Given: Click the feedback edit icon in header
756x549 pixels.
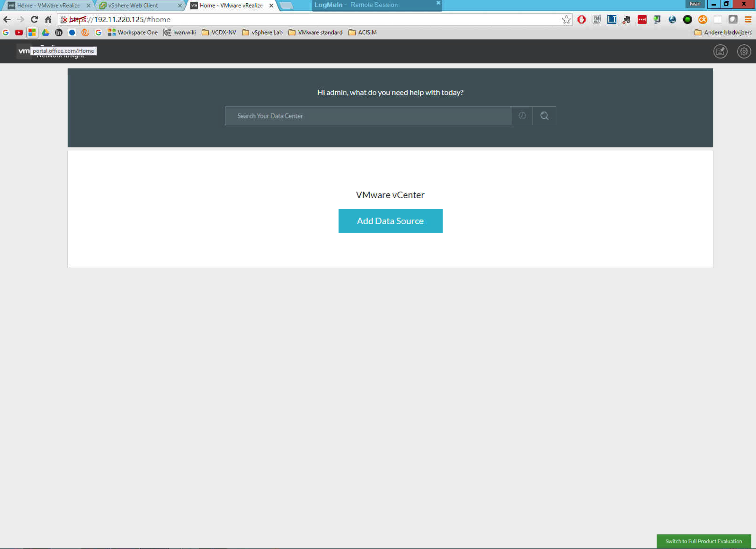Looking at the screenshot, I should click(720, 51).
